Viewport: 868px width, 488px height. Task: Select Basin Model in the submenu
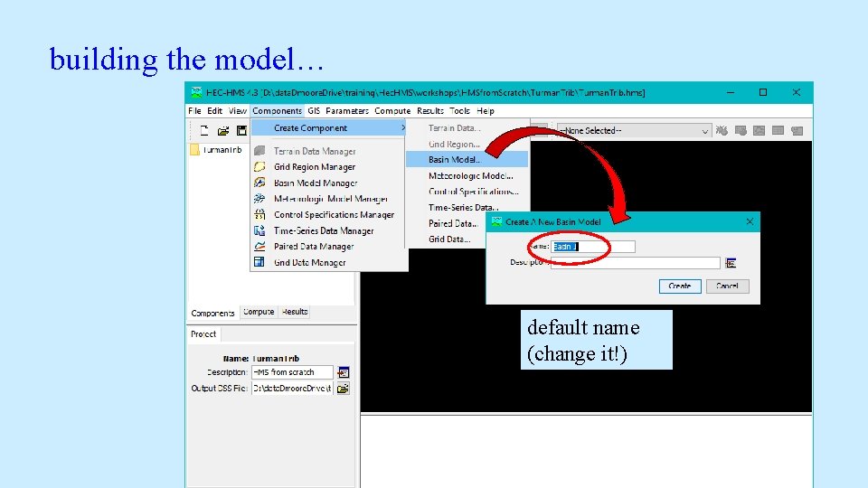[467, 159]
